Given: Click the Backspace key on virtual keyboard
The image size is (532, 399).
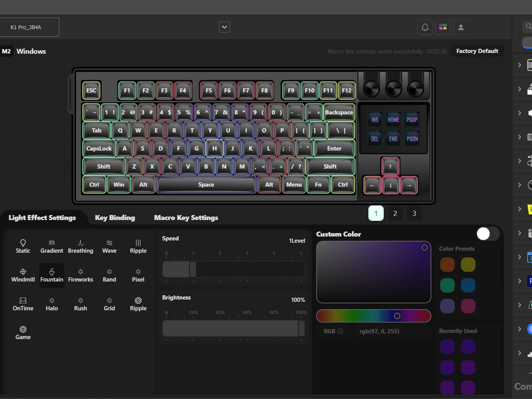Looking at the screenshot, I should (x=339, y=112).
